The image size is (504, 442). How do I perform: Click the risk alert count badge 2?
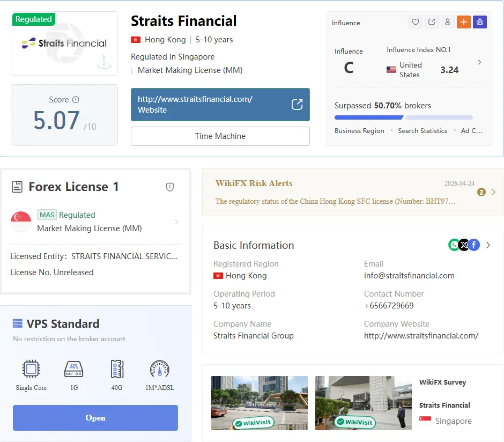(481, 192)
